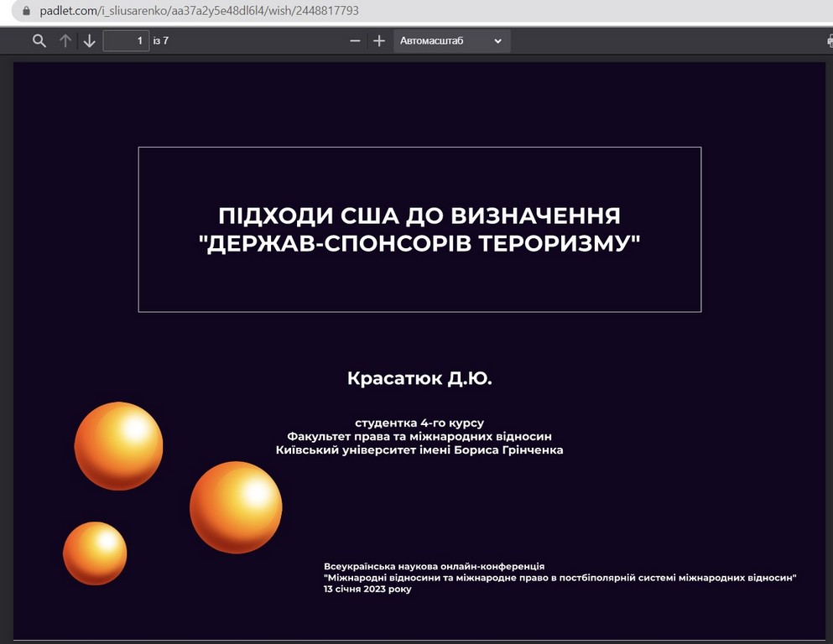View site info via the lock icon
The height and width of the screenshot is (644, 833).
pos(25,12)
